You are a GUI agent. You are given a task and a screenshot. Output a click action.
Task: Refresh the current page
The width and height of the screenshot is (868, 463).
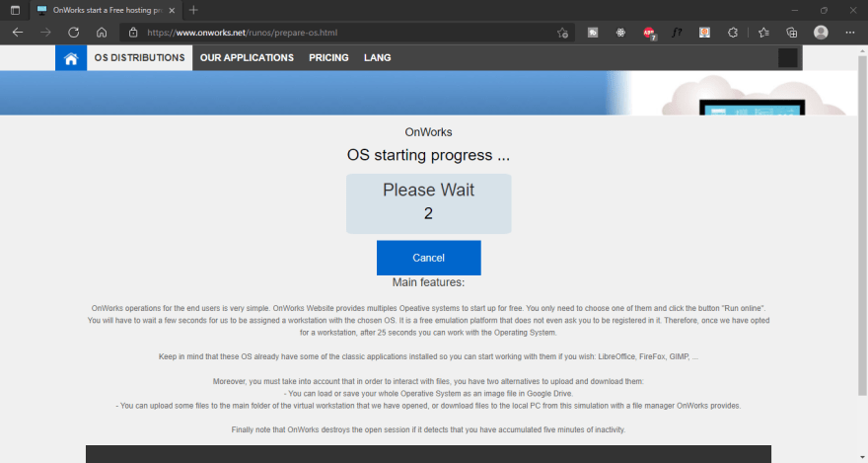74,33
